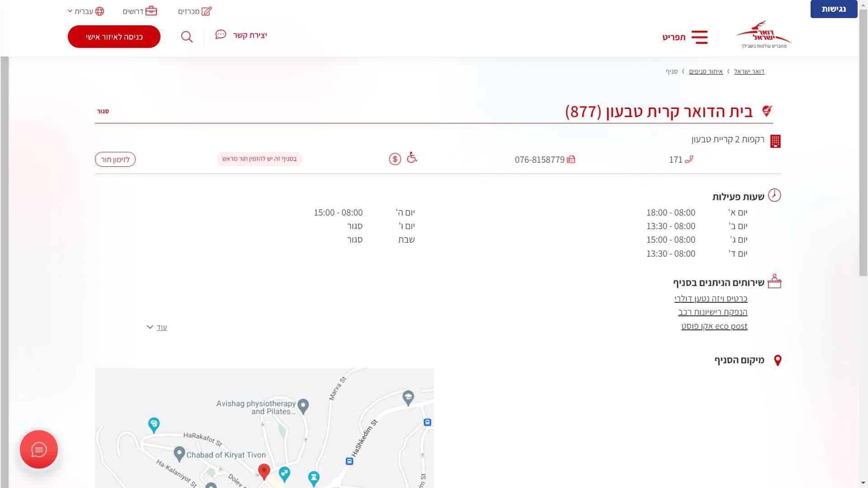Screen dimensions: 868x488
Task: Click Chabad of Kiryat Tivon map marker
Action: pos(179,453)
